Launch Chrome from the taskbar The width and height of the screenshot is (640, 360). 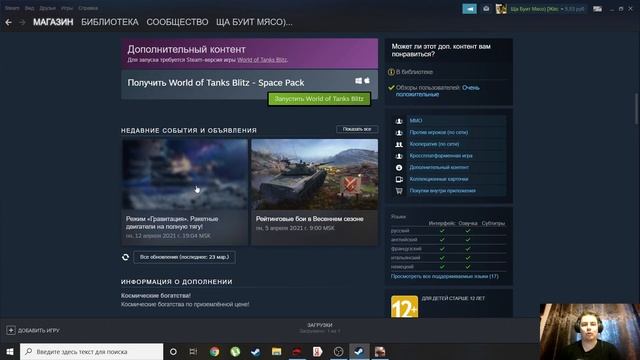click(x=214, y=351)
